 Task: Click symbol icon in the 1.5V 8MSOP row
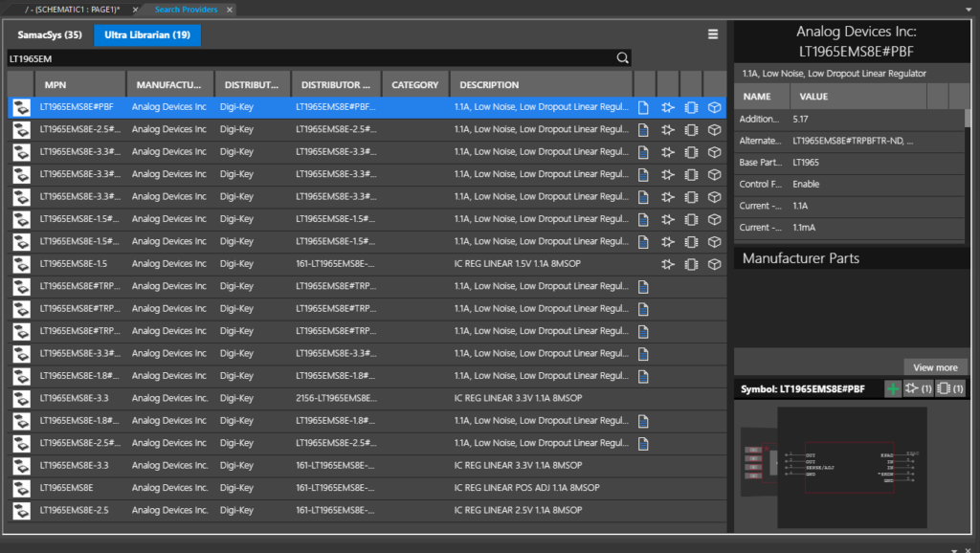(667, 264)
